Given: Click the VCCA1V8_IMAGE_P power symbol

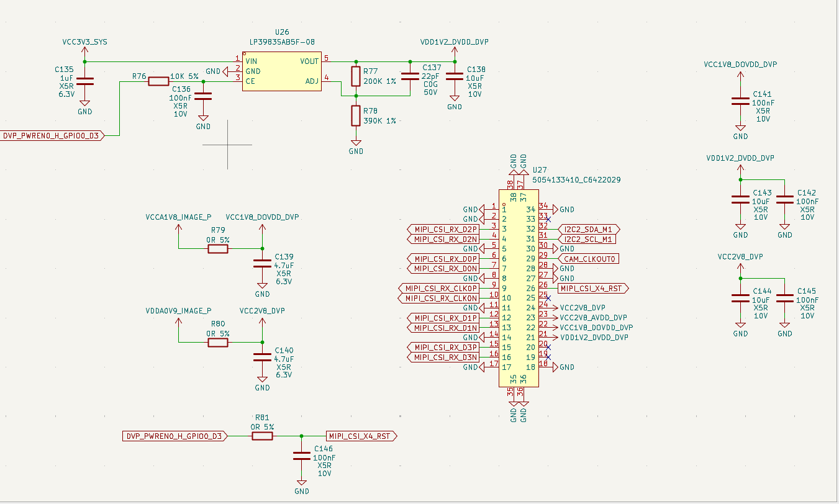Looking at the screenshot, I should click(178, 227).
